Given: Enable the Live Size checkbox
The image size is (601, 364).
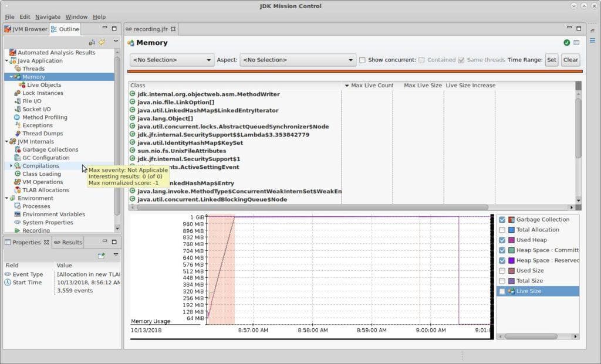Looking at the screenshot, I should coord(502,291).
